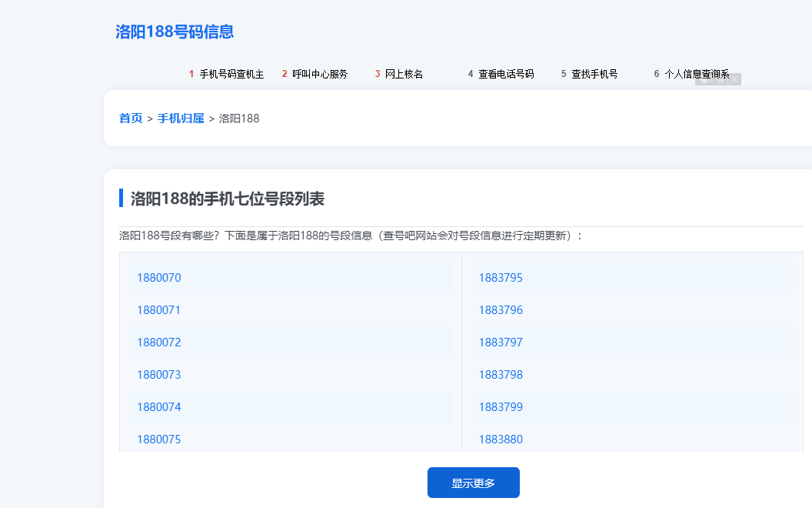Click the 网上核名 nav item
Viewport: 812px width, 508px height.
click(404, 73)
